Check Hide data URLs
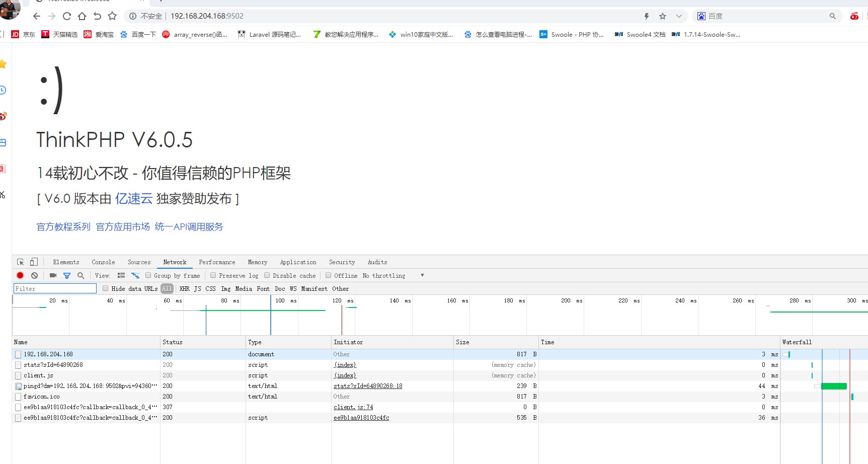Screen dimensions: 868x464 click(x=105, y=288)
